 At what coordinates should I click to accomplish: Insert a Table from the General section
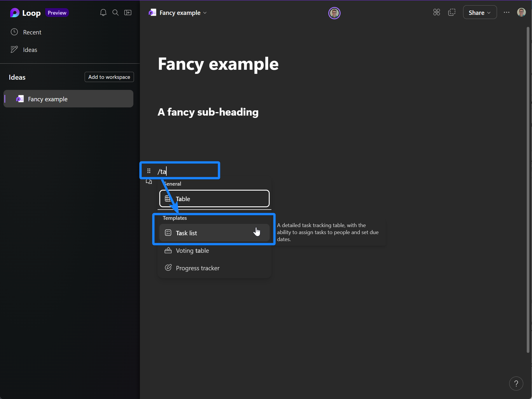184,198
